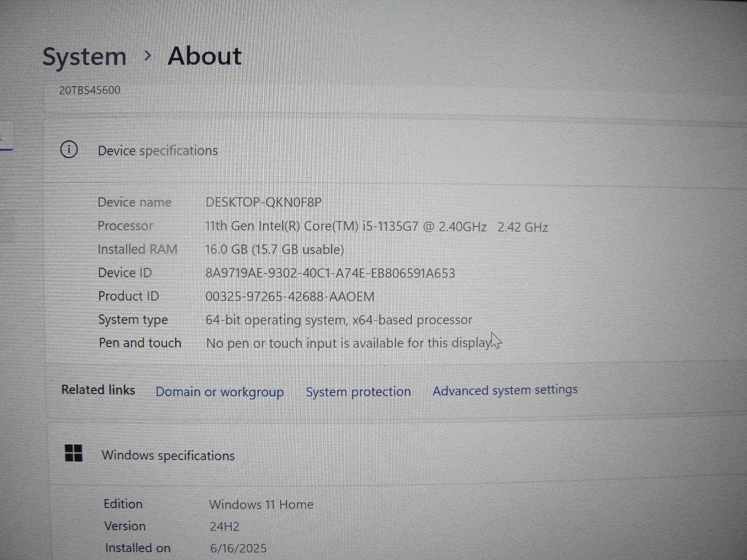Screen dimensions: 747x560
Task: Open Domain or workgroup settings
Action: (x=219, y=392)
